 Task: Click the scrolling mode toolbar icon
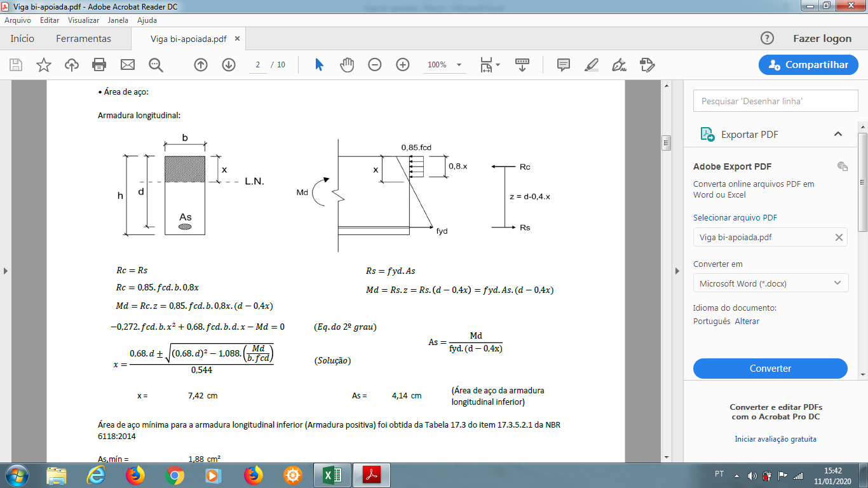tap(522, 65)
